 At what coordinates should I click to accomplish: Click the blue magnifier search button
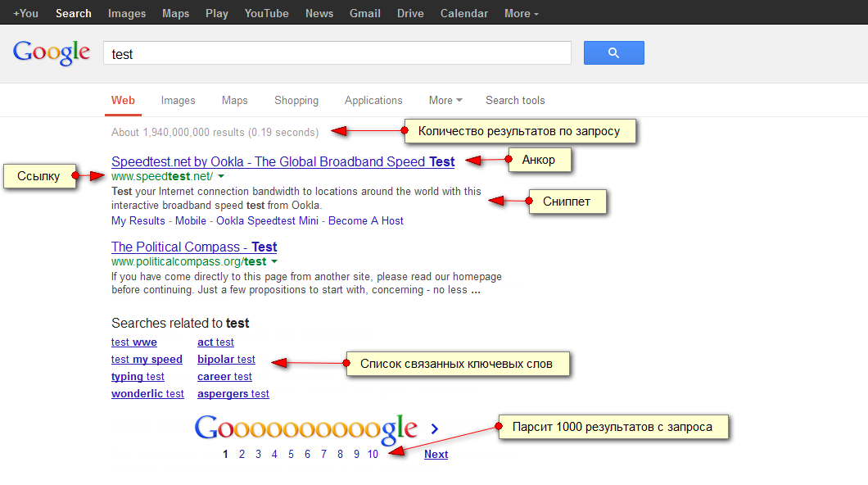pos(613,52)
